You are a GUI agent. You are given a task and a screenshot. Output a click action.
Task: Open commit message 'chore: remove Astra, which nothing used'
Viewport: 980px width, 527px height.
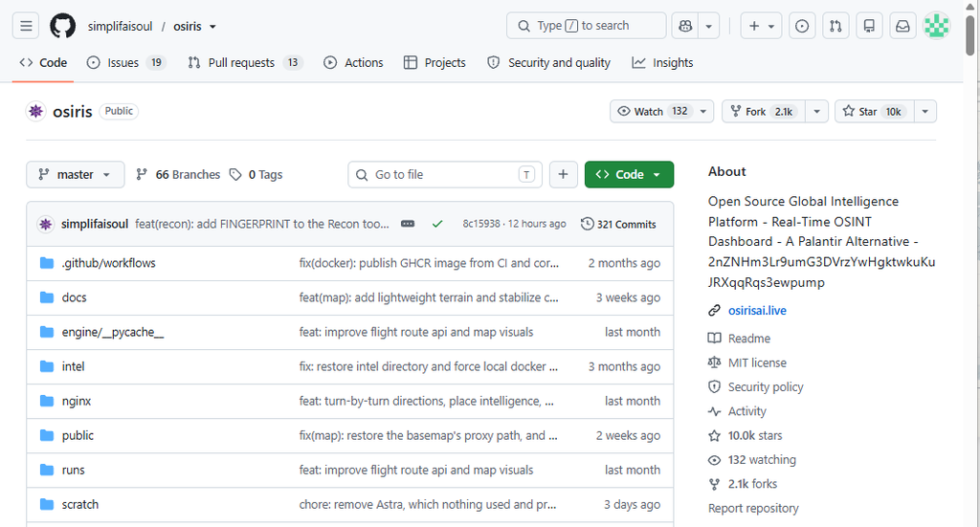coord(428,504)
